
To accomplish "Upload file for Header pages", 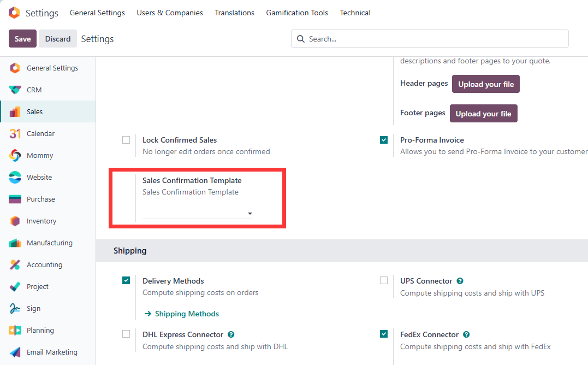I will (x=485, y=84).
